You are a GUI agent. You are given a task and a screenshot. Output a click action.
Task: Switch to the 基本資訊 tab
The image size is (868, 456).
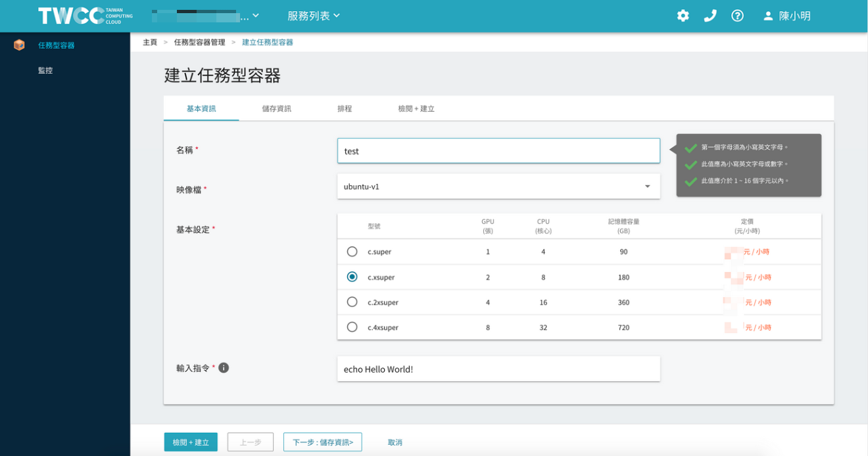201,108
